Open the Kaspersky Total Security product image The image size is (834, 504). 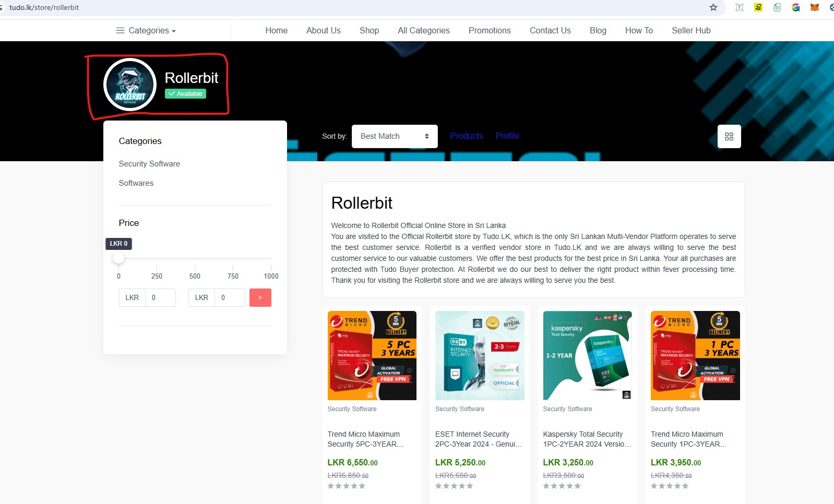tap(588, 355)
